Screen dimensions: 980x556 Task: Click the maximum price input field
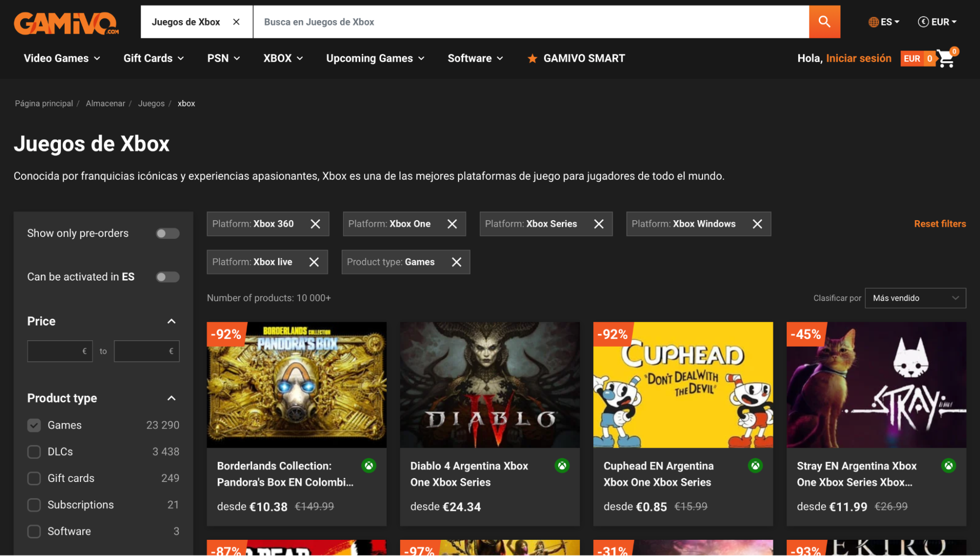click(147, 351)
